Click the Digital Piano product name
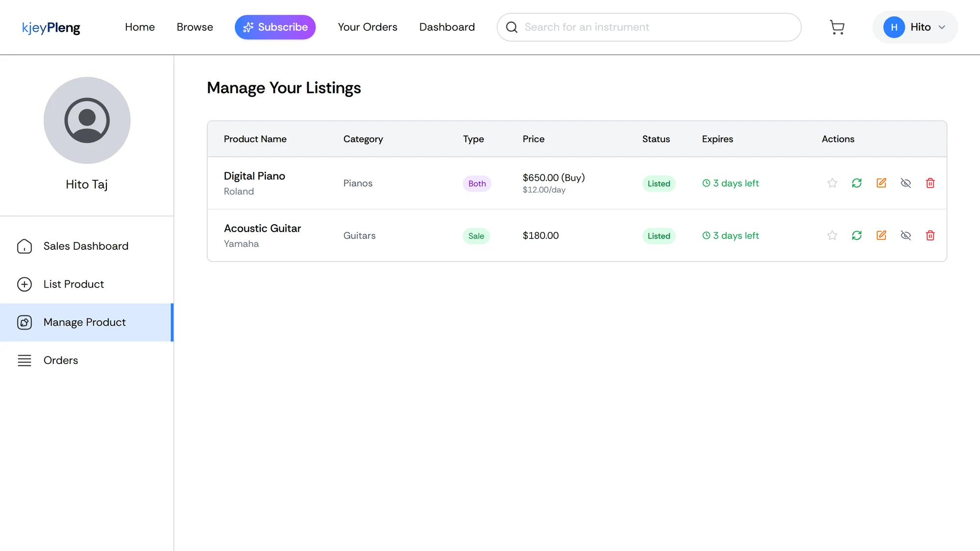The height and width of the screenshot is (551, 980). coord(254,176)
